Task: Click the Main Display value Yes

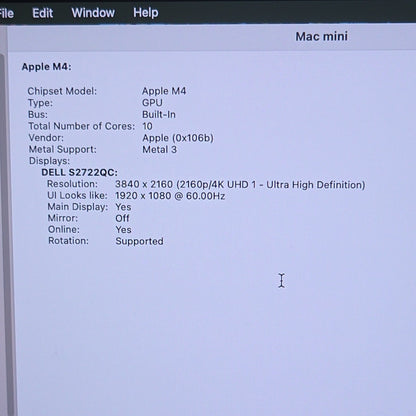Action: (x=123, y=207)
